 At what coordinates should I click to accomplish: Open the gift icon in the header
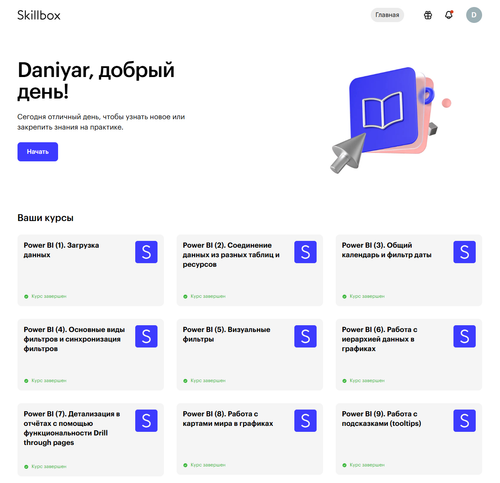click(x=428, y=15)
